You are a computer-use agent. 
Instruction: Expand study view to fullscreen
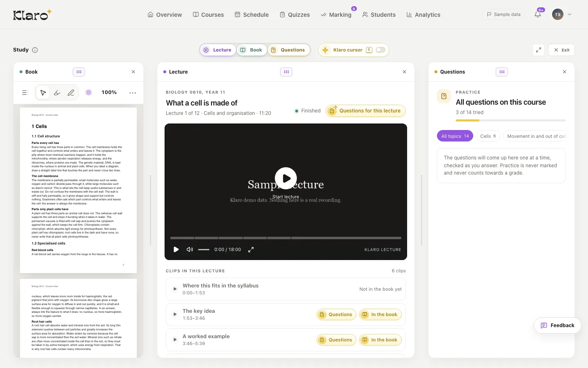[539, 50]
